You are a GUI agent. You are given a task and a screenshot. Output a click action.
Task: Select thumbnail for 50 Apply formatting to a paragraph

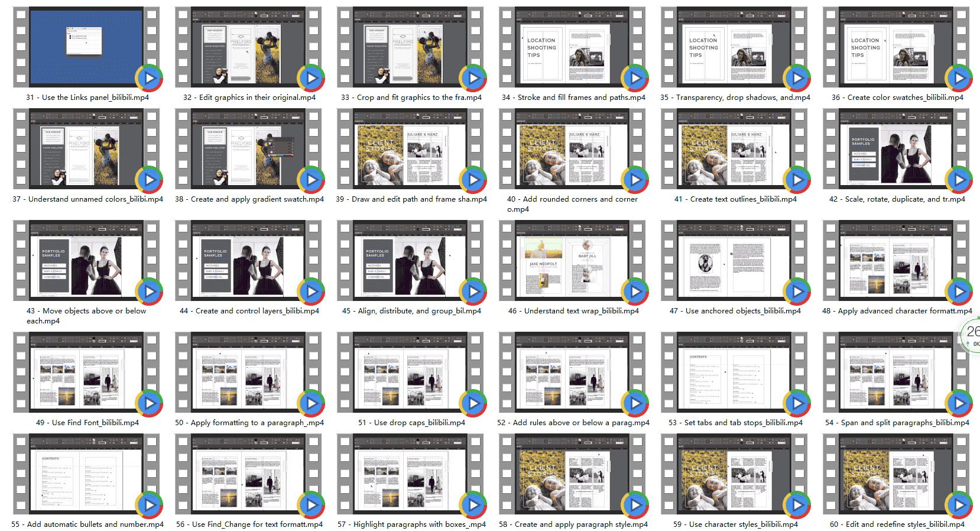point(248,373)
